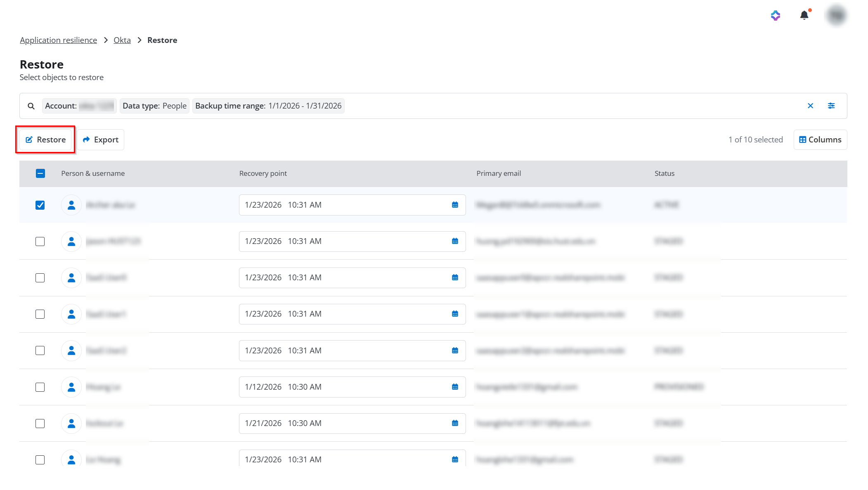Uncheck the selected first row checkbox

click(x=40, y=205)
